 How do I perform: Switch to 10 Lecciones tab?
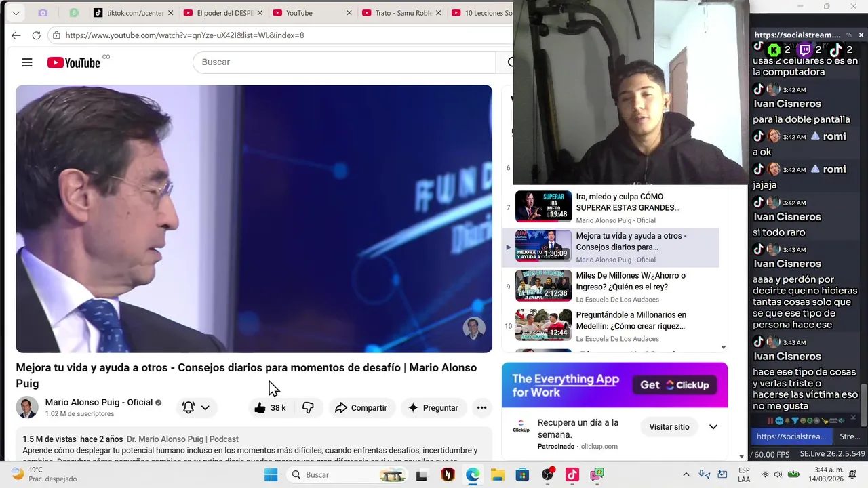point(481,13)
